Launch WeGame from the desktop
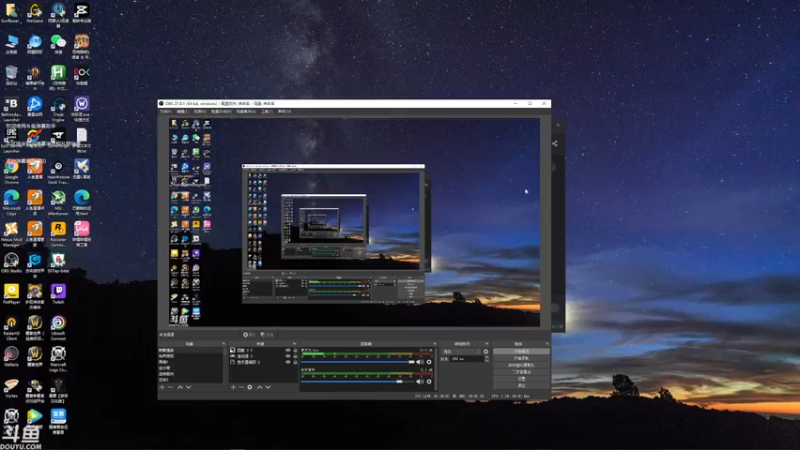The height and width of the screenshot is (450, 800). click(35, 12)
